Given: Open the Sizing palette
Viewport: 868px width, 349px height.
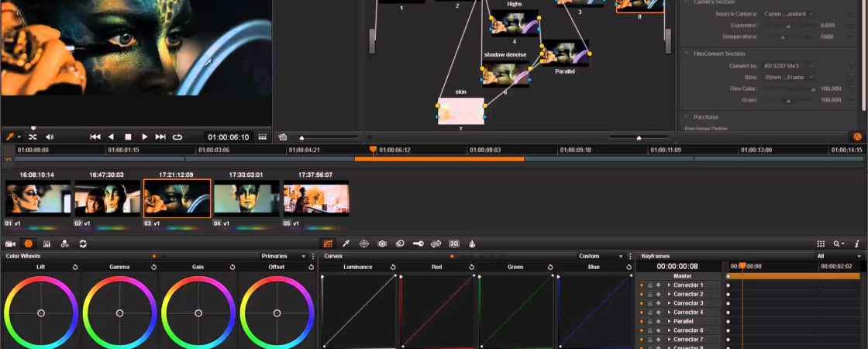Looking at the screenshot, I should (x=436, y=244).
